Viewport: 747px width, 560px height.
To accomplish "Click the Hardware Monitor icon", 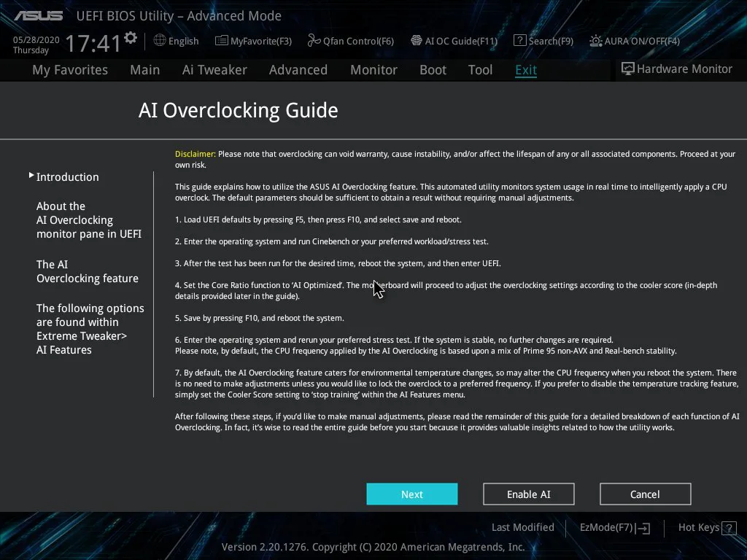I will pos(627,69).
